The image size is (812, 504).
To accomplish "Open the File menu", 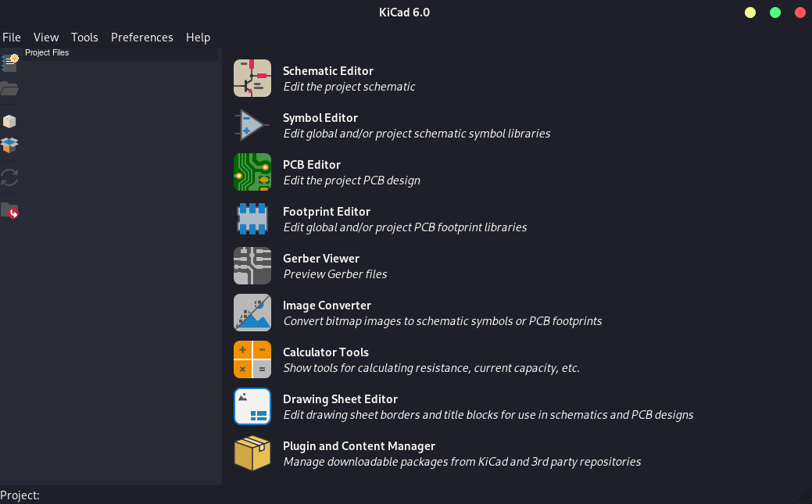I will point(12,38).
